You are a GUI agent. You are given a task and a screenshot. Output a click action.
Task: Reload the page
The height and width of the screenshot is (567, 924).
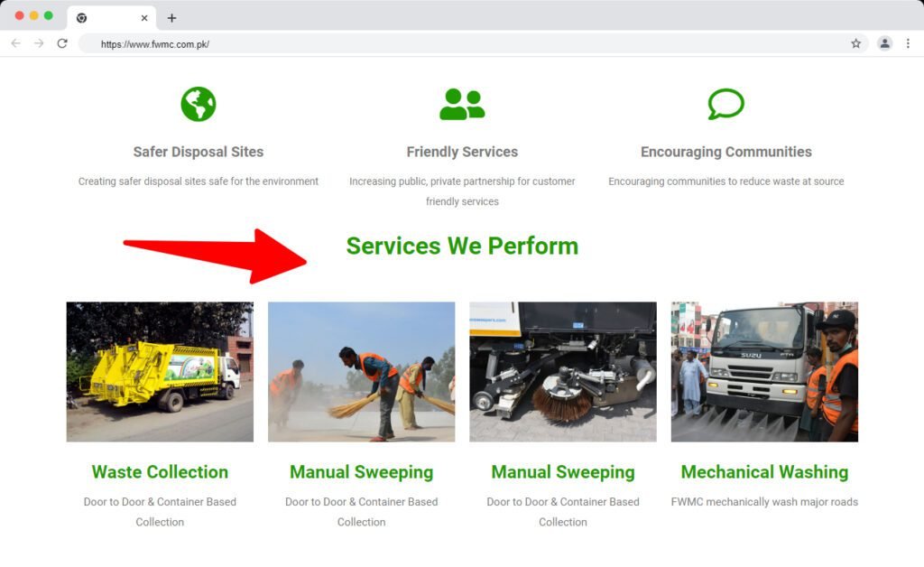pos(62,43)
